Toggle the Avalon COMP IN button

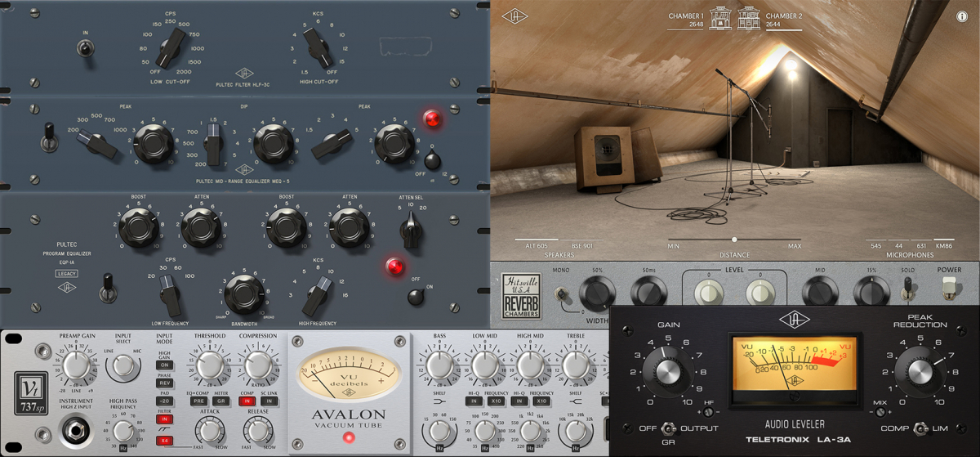[x=246, y=401]
